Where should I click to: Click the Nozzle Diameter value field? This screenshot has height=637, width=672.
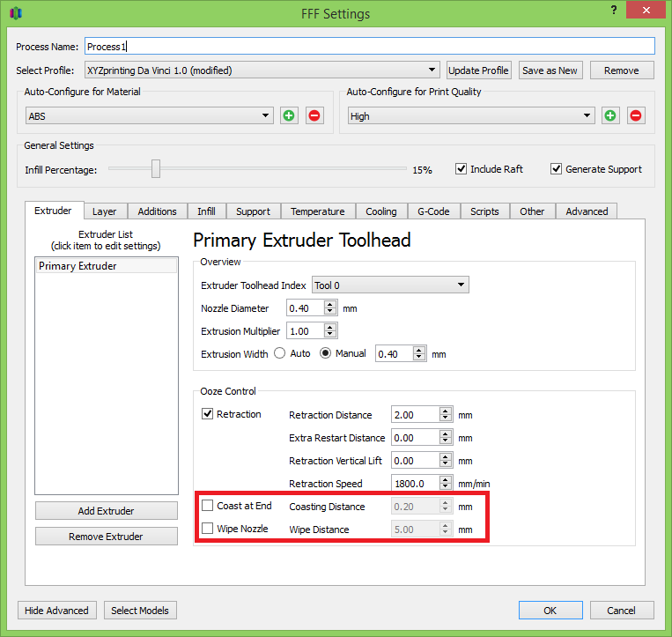tap(306, 308)
